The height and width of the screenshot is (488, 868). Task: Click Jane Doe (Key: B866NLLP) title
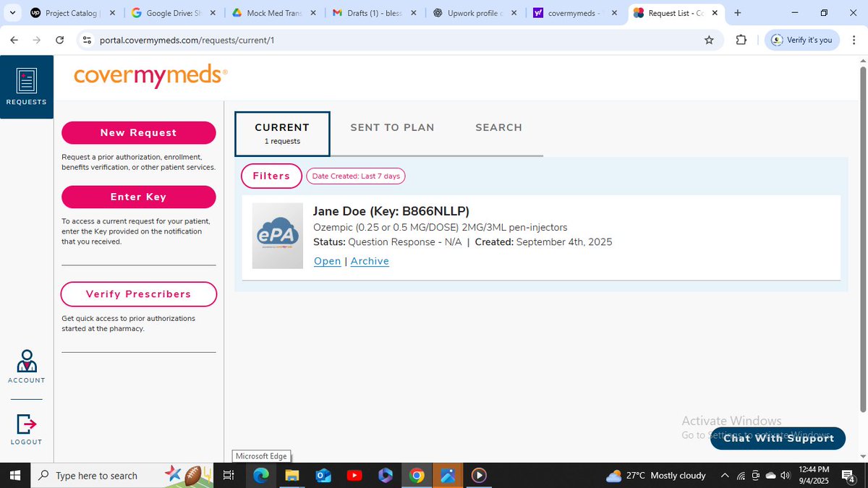coord(391,211)
